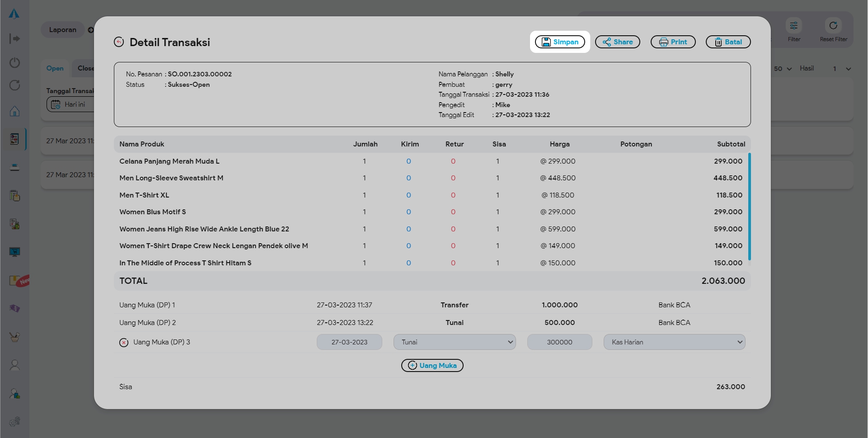The image size is (868, 438).
Task: Click the power icon in sidebar
Action: tap(14, 62)
